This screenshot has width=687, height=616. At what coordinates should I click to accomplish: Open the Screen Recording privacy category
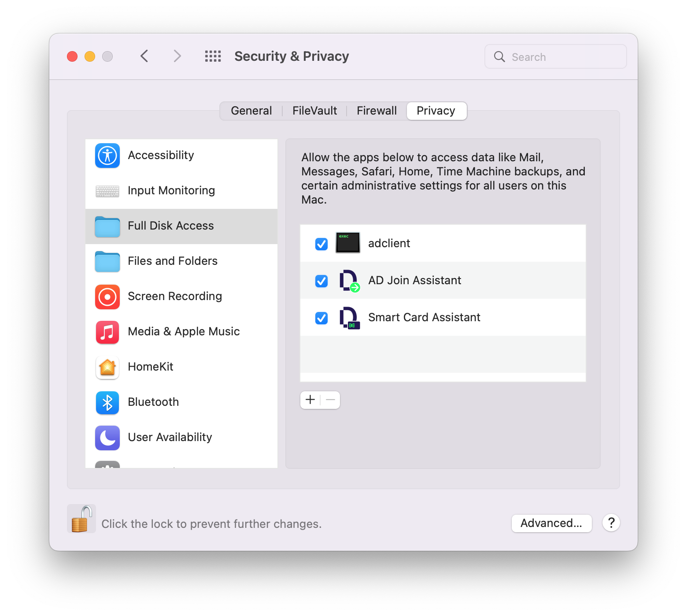point(174,297)
